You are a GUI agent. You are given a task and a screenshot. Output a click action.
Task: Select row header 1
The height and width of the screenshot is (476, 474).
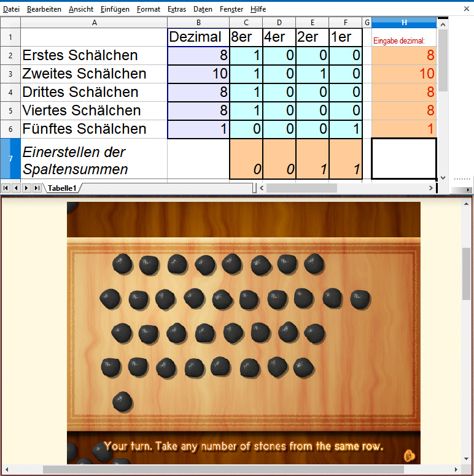coord(10,37)
